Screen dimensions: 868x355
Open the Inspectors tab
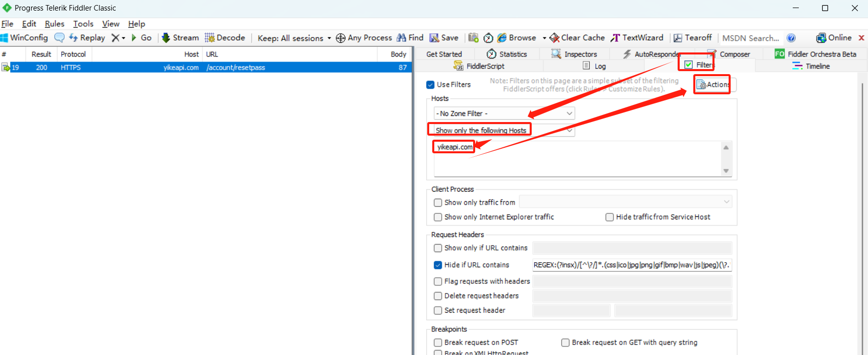click(574, 54)
